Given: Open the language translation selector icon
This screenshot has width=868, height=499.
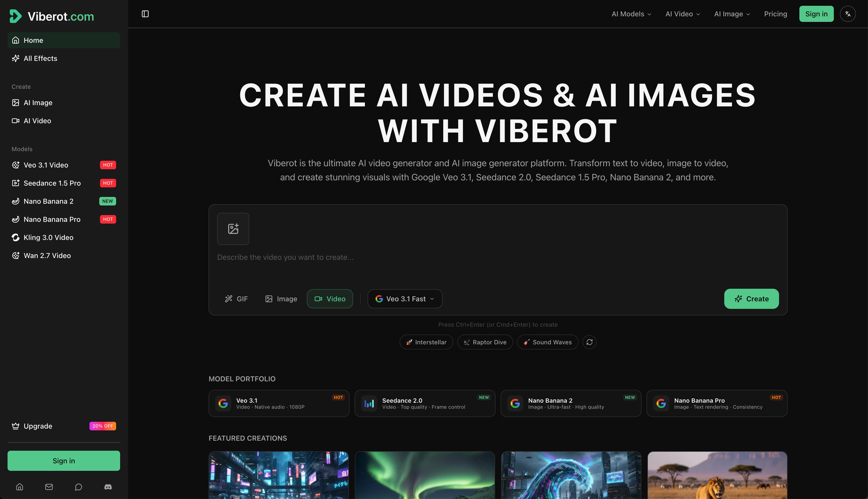Looking at the screenshot, I should click(x=847, y=14).
